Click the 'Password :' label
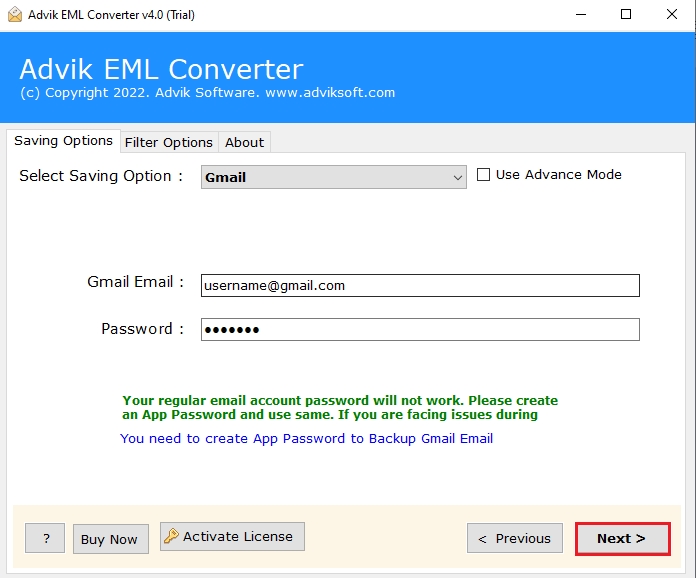 [x=142, y=329]
